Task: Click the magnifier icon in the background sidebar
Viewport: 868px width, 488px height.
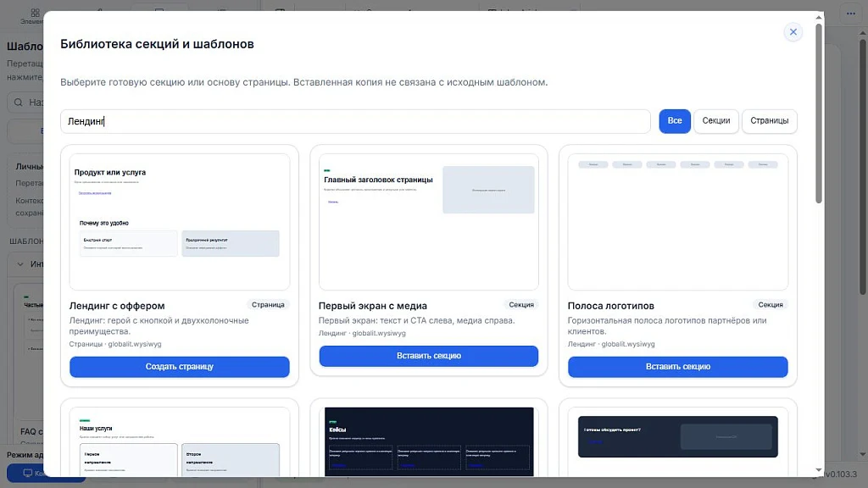Action: coord(19,103)
